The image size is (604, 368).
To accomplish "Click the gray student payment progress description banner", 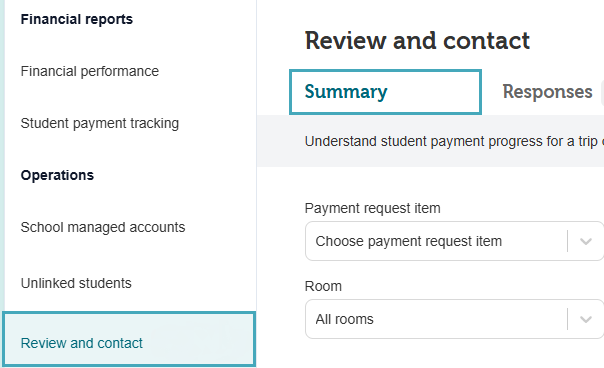I will tap(430, 141).
